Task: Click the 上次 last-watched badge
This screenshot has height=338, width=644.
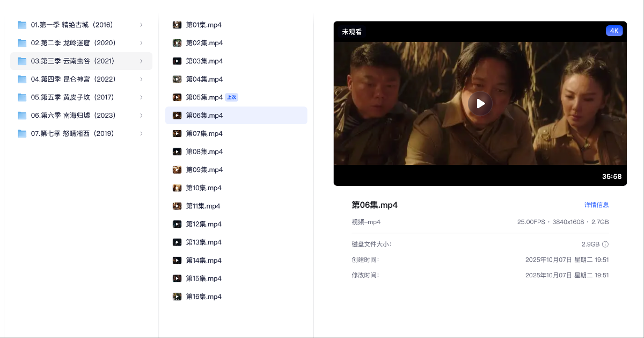Action: tap(231, 97)
